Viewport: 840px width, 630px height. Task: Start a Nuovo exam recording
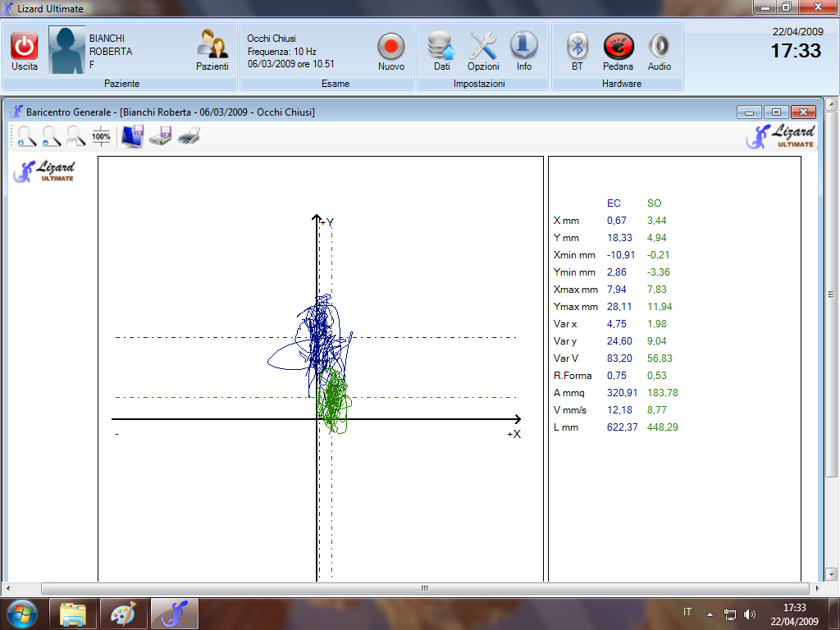click(x=391, y=48)
